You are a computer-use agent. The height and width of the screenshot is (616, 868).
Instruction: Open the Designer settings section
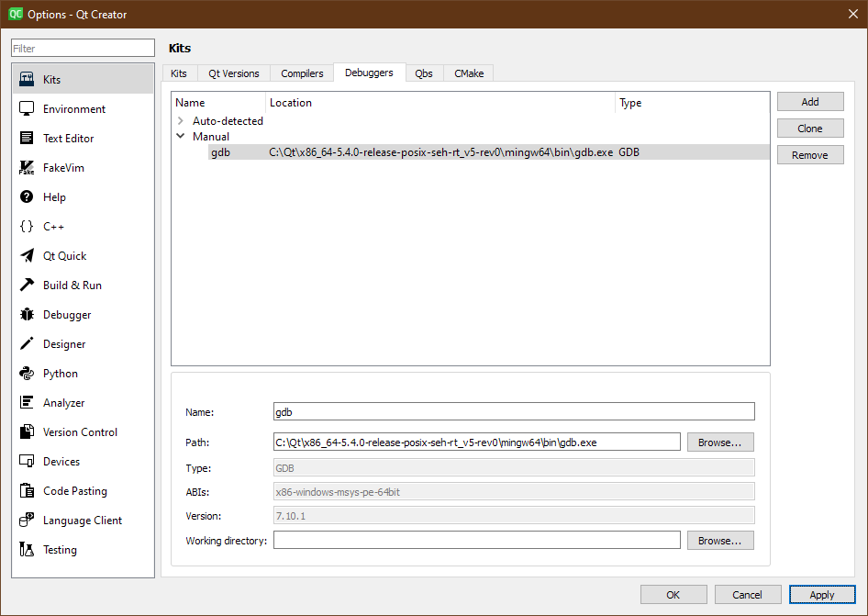[28, 343]
